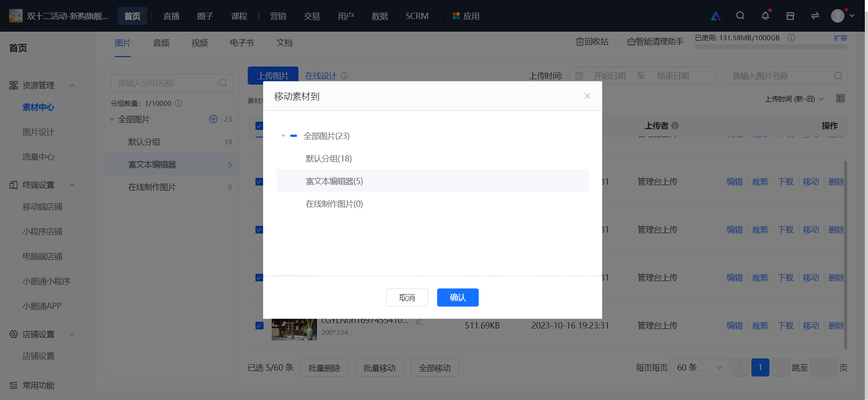
Task: Select 富文本编辑器(5) in move dialog
Action: click(433, 181)
